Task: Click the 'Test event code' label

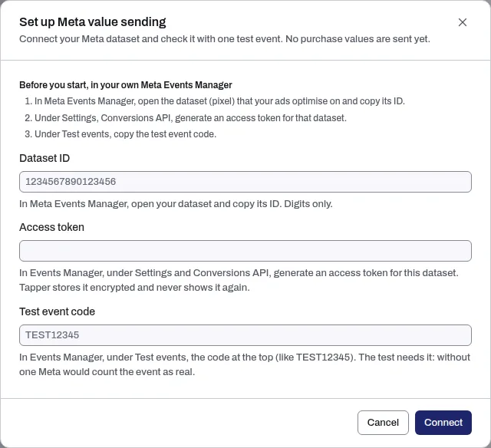Action: tap(57, 311)
